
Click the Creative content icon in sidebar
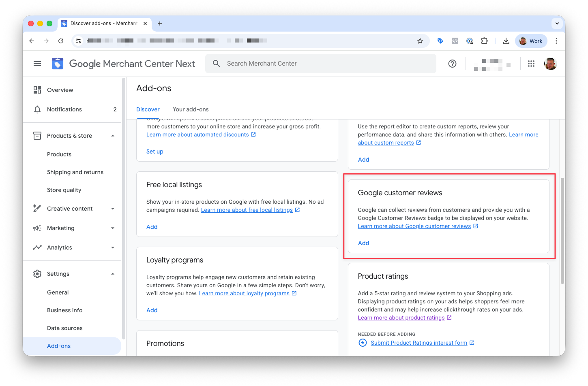click(x=37, y=209)
